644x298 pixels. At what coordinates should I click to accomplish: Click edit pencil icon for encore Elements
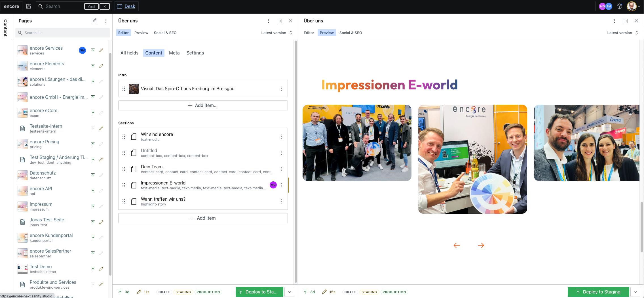click(x=101, y=66)
